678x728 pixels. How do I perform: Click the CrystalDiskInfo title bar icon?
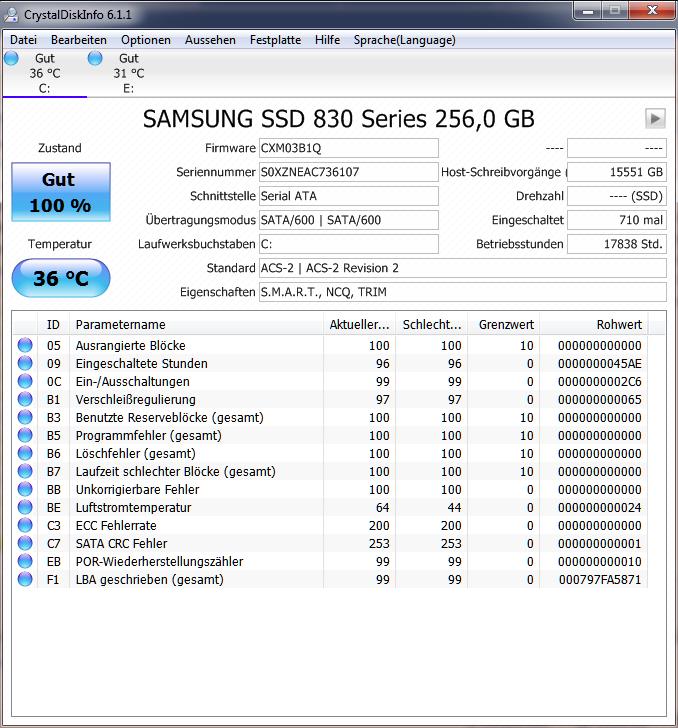point(11,14)
